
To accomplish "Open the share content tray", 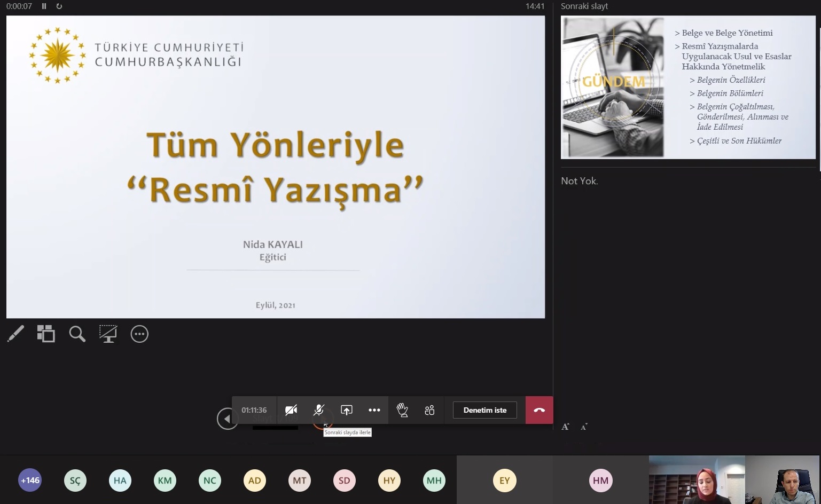I will tap(347, 410).
